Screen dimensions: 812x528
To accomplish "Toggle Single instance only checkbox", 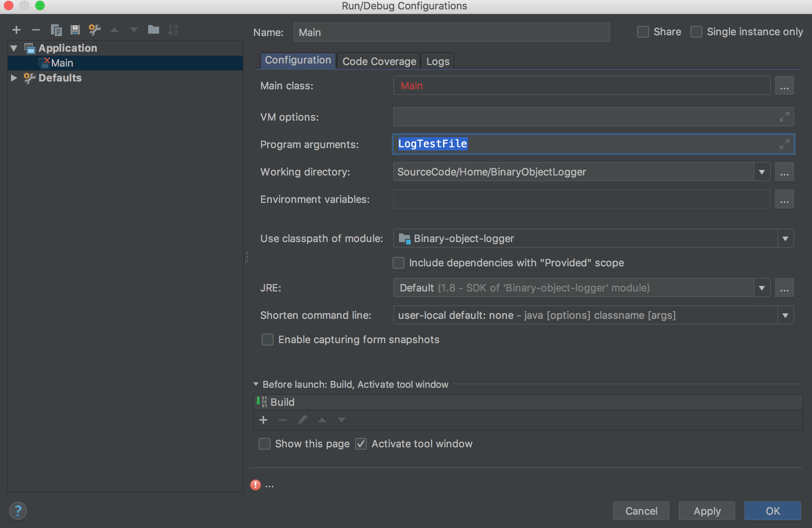I will tap(696, 32).
